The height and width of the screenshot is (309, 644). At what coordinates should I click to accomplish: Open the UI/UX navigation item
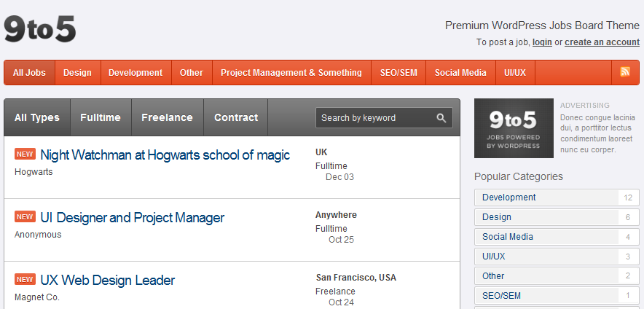515,73
